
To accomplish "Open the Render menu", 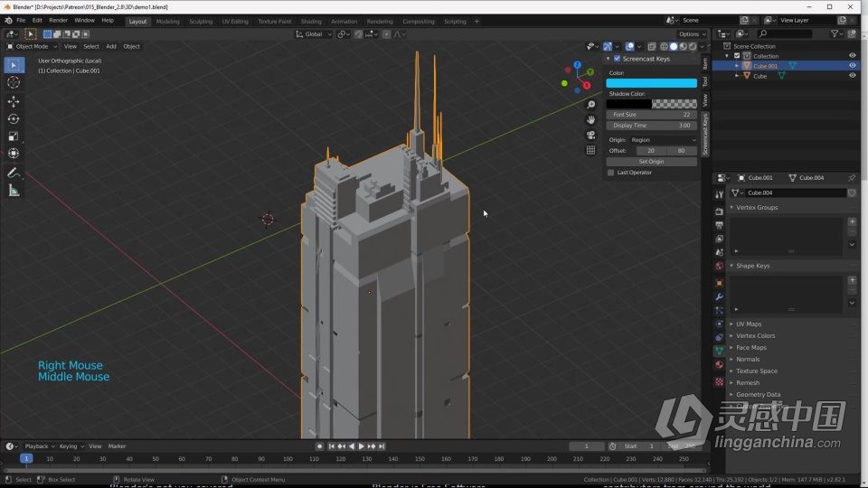I will [58, 21].
